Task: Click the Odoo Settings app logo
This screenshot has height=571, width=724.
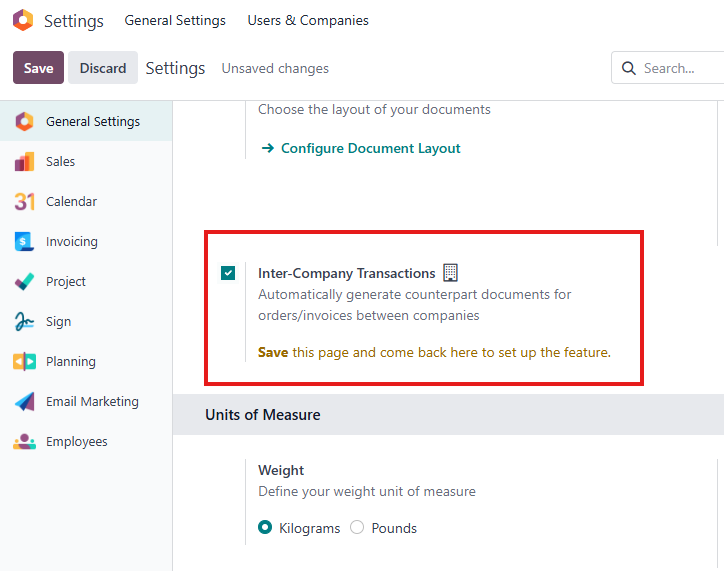Action: [23, 20]
